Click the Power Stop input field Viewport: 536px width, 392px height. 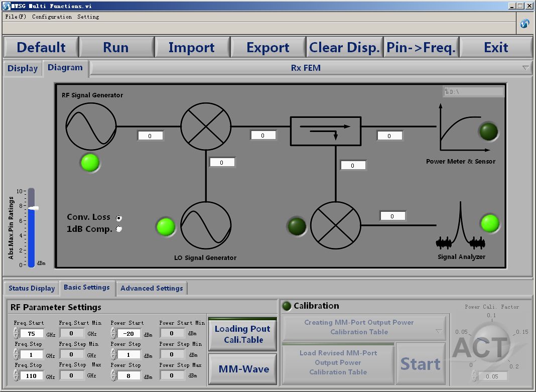pyautogui.click(x=128, y=375)
